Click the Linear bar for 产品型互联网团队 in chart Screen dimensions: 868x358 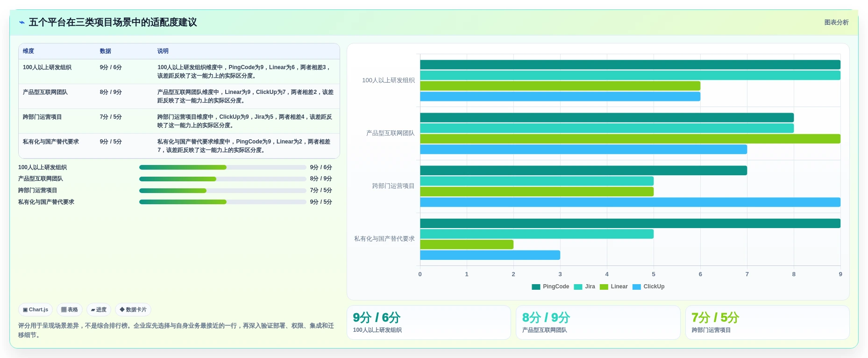[630, 139]
